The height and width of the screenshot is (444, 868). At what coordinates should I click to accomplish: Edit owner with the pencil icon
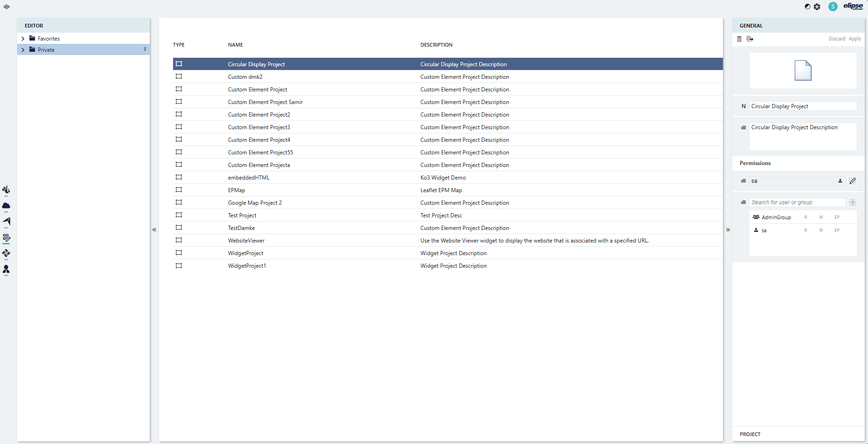853,181
